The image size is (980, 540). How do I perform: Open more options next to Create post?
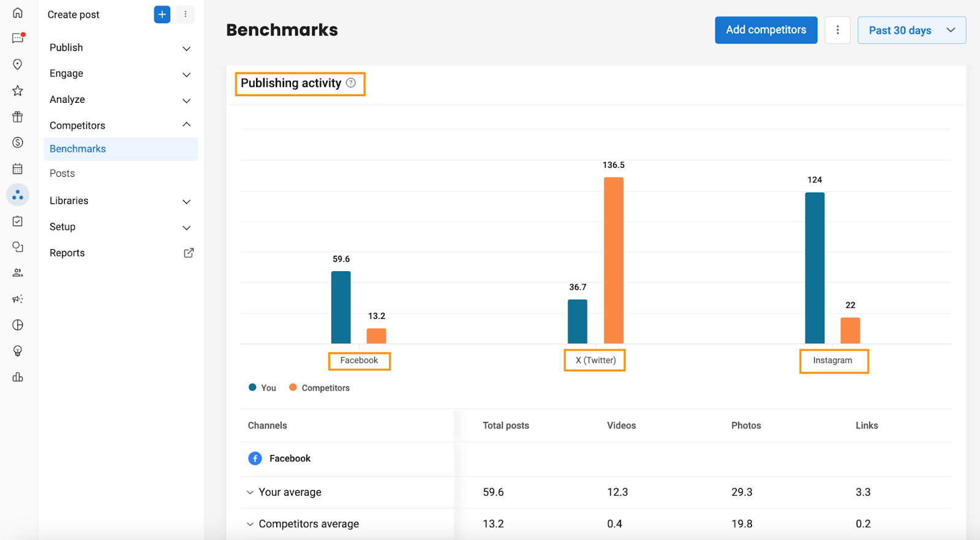click(x=186, y=14)
